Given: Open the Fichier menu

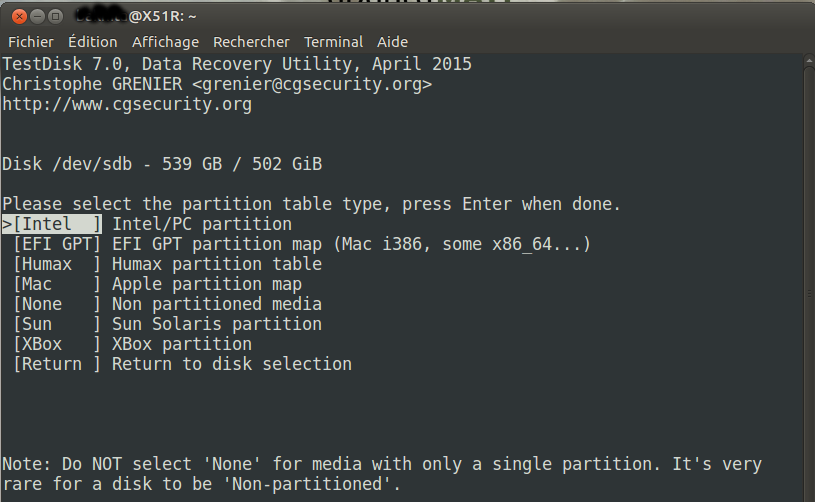Looking at the screenshot, I should pyautogui.click(x=31, y=42).
